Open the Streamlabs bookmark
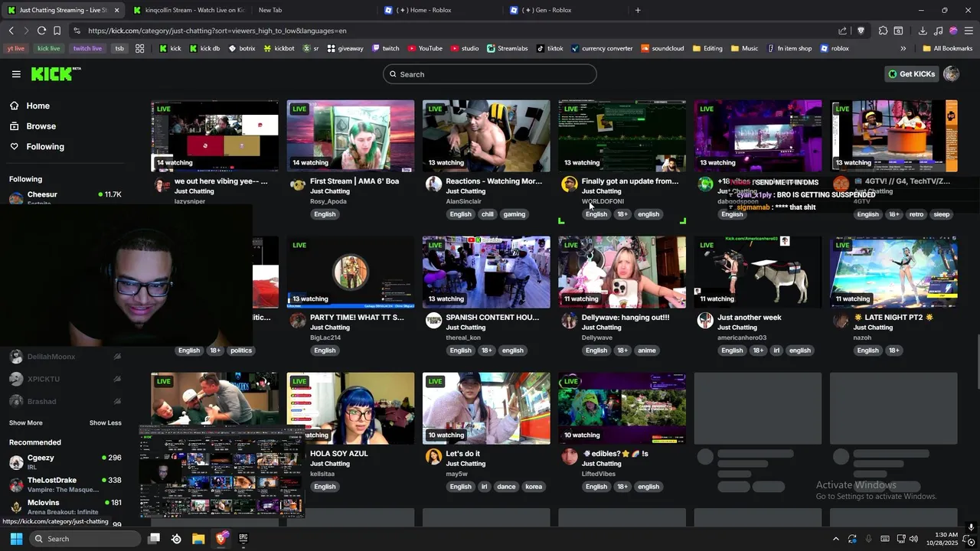Image resolution: width=980 pixels, height=551 pixels. [x=507, y=48]
